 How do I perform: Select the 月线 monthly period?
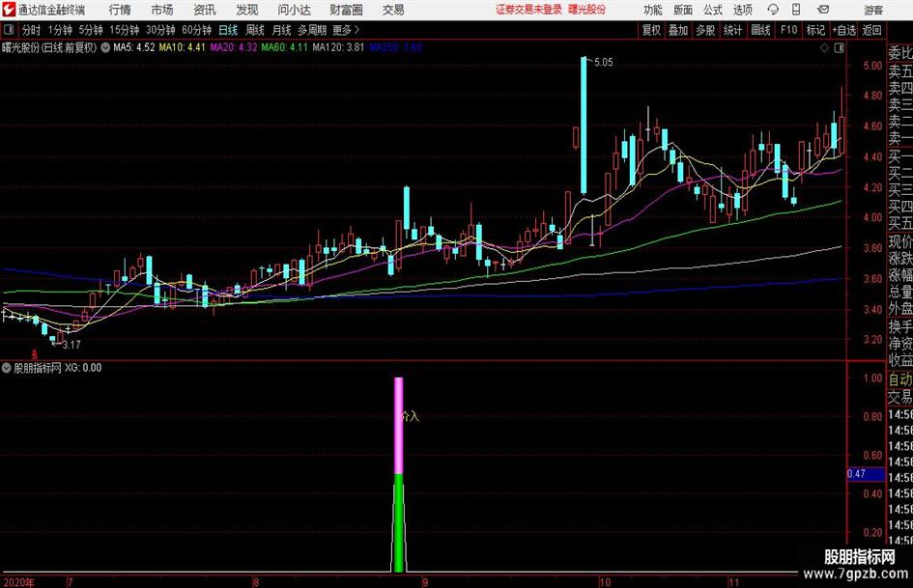[282, 30]
